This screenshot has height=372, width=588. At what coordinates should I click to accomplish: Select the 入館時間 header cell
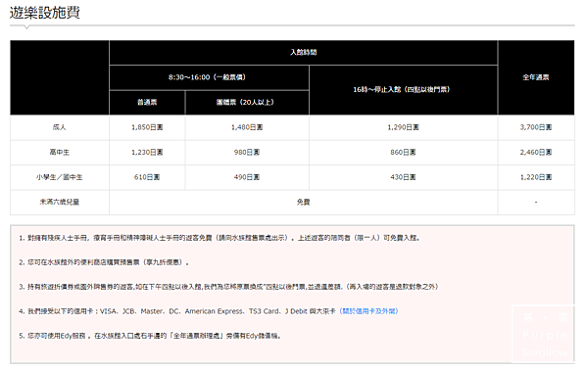point(304,53)
